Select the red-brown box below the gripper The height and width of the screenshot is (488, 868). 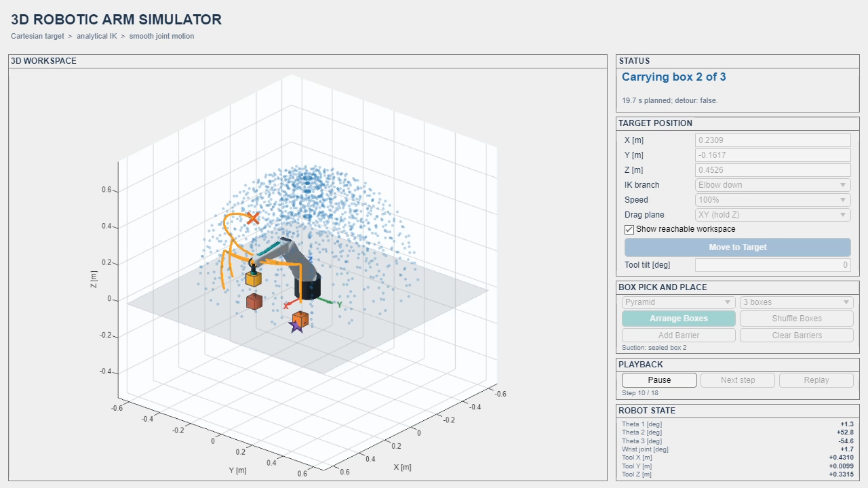(254, 302)
